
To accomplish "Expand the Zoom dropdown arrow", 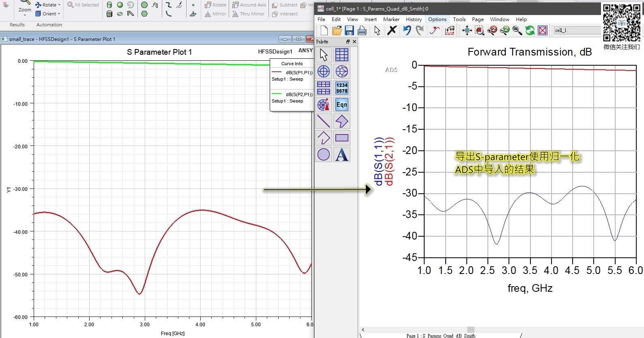I will (x=25, y=15).
